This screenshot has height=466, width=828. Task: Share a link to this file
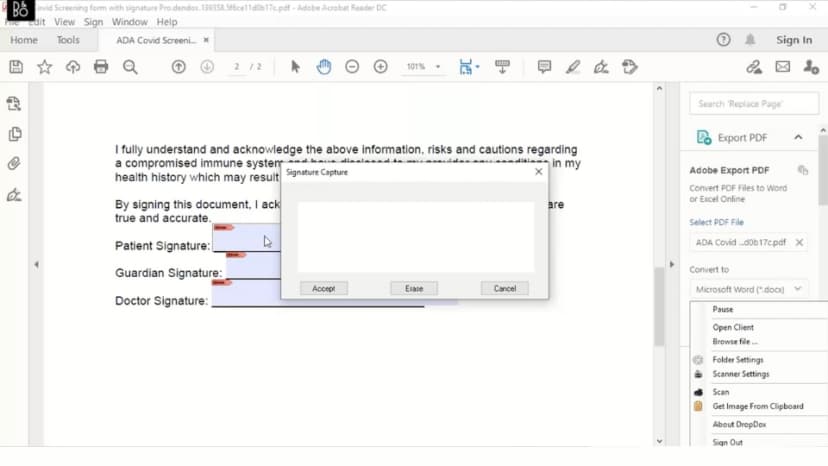(754, 67)
